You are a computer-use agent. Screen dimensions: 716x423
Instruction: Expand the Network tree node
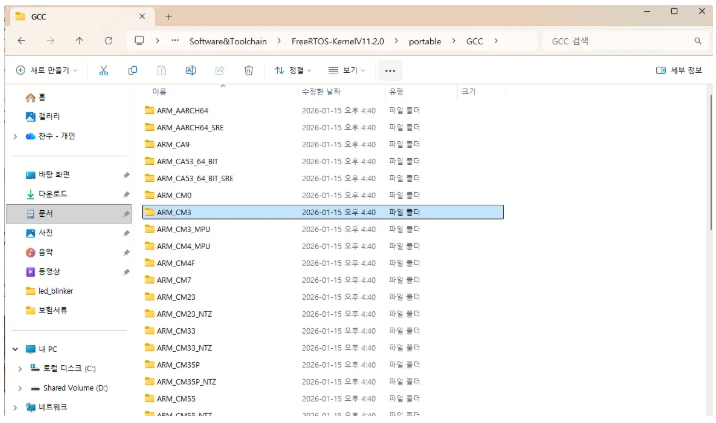[16, 407]
